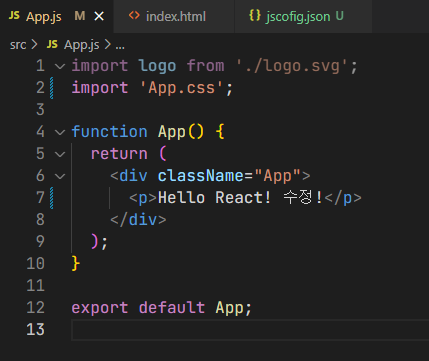Image resolution: width=429 pixels, height=361 pixels.
Task: Click line number 2 in the gutter
Action: point(40,88)
